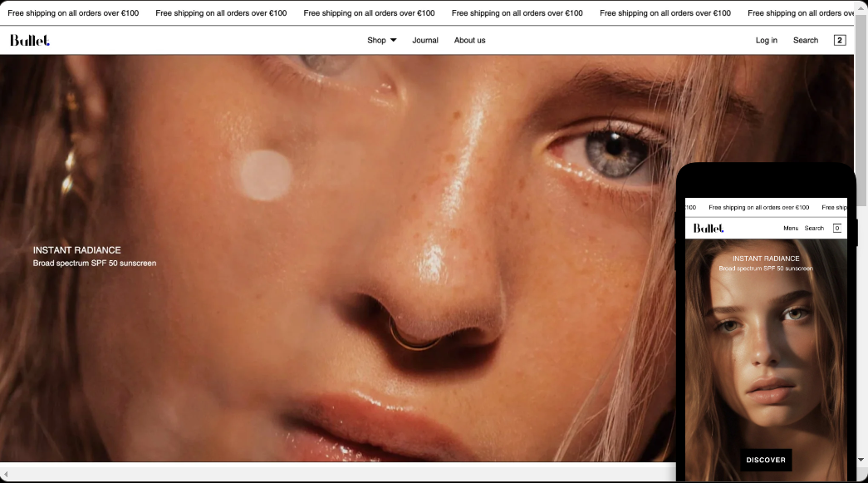Open the desktop cart icon showing 2
This screenshot has width=868, height=483.
click(840, 40)
